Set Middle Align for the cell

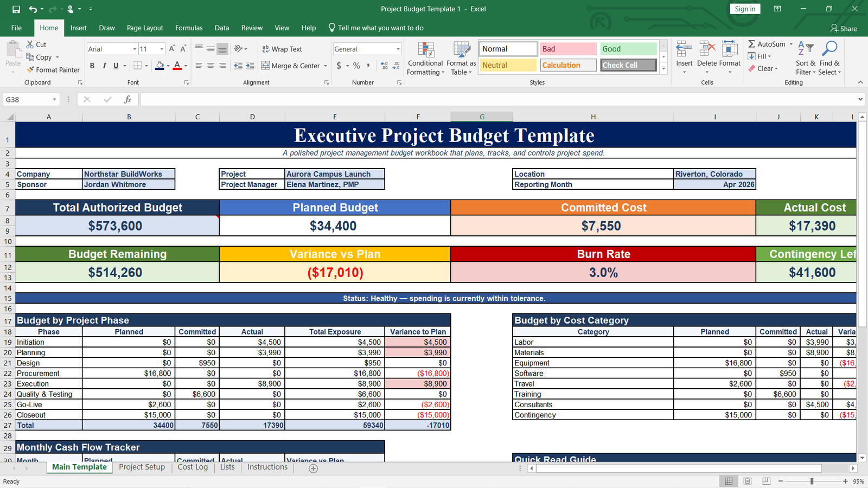[x=210, y=49]
